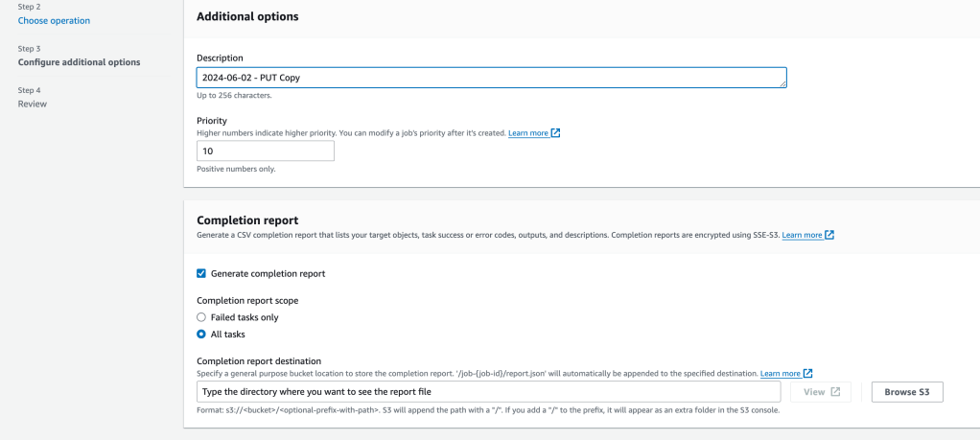Click the Priority number field
Viewport: 980px width, 440px height.
[x=266, y=151]
